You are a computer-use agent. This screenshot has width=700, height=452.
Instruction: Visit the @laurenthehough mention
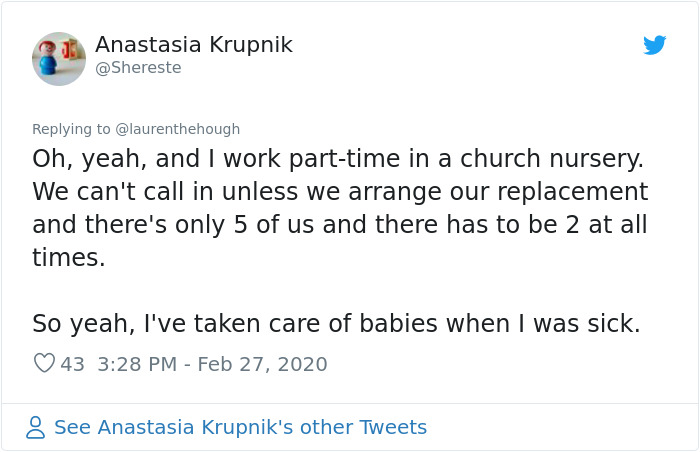[x=178, y=129]
